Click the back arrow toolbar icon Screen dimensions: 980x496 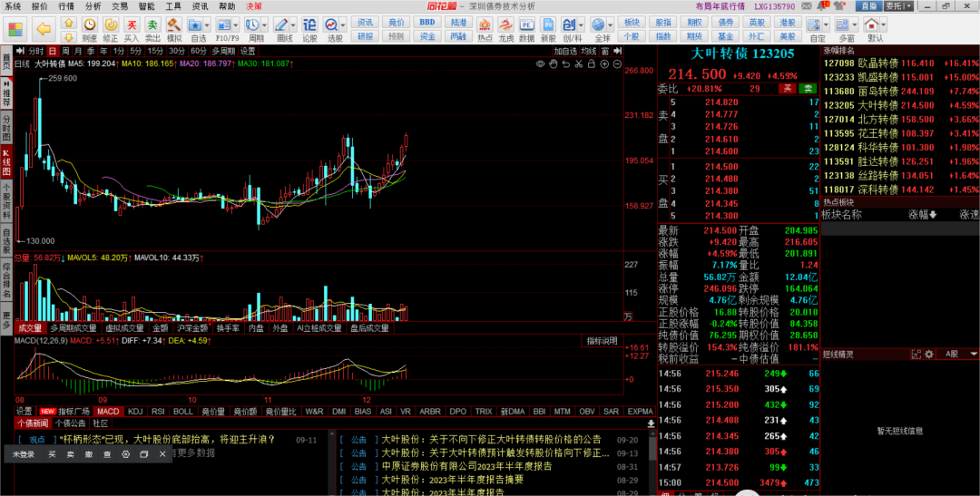coord(44,29)
